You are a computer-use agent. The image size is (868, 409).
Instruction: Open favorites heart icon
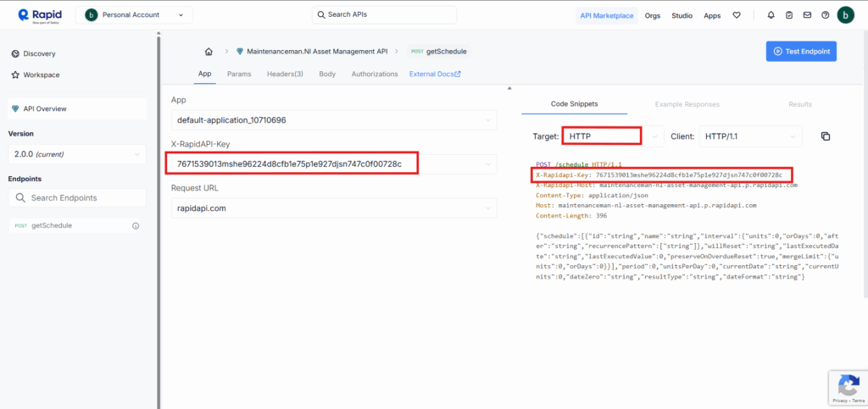click(737, 15)
